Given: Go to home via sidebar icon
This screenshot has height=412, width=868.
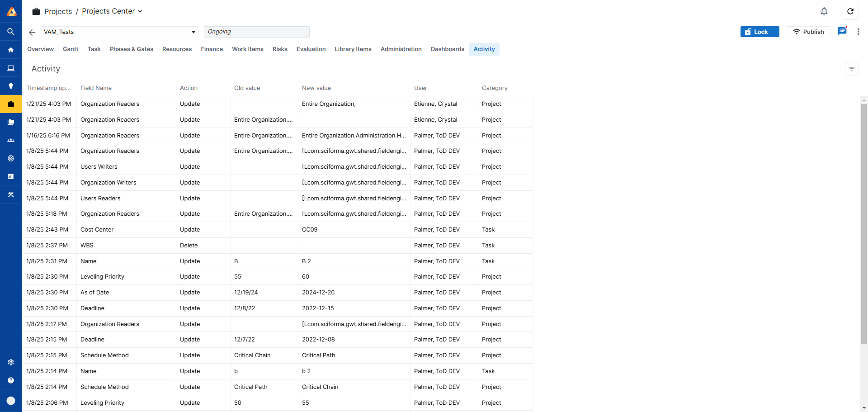Looking at the screenshot, I should click(x=11, y=50).
